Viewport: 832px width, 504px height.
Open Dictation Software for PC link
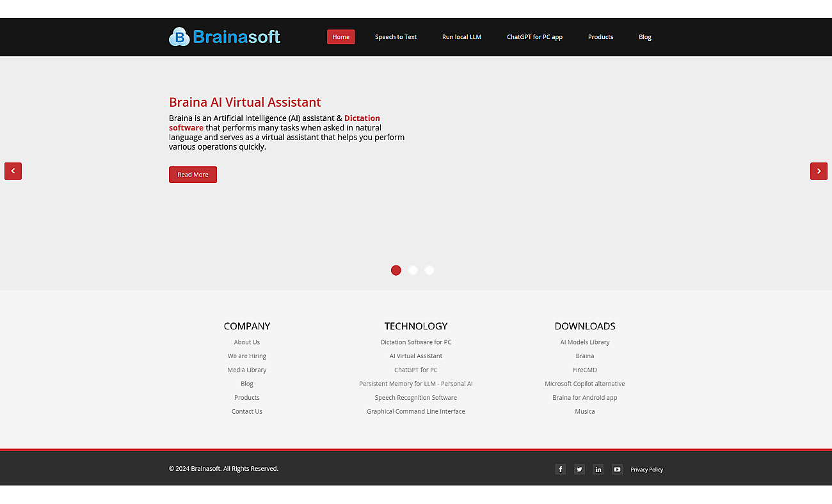pyautogui.click(x=416, y=342)
